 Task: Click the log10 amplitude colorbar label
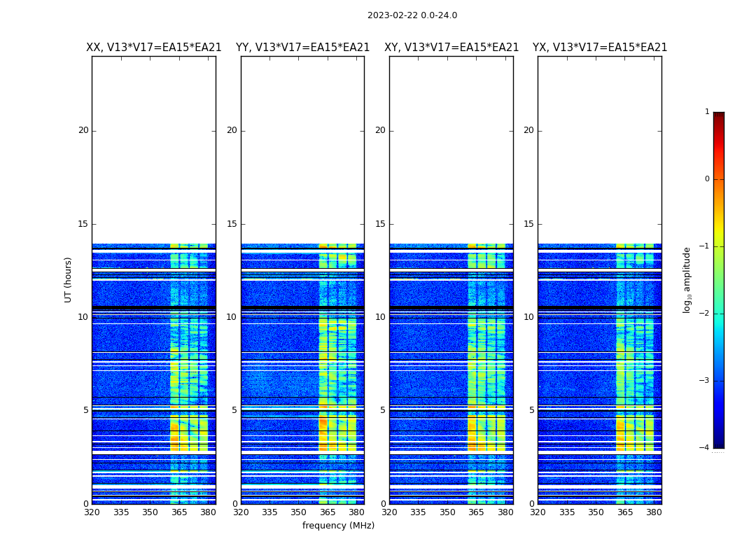pyautogui.click(x=687, y=279)
